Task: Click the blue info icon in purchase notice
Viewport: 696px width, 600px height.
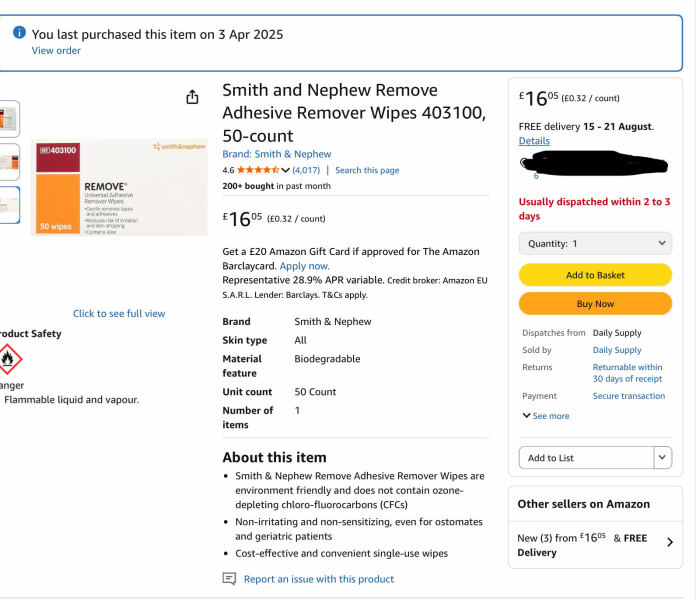Action: [x=19, y=32]
